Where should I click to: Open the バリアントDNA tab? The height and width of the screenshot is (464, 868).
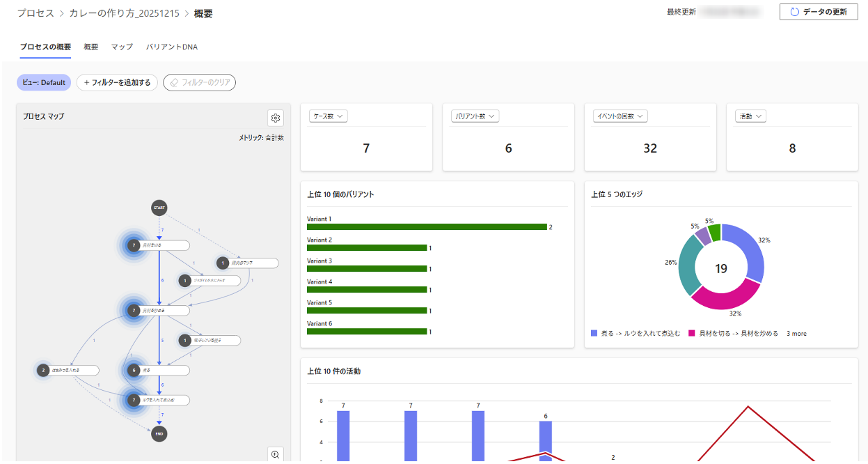pos(171,47)
